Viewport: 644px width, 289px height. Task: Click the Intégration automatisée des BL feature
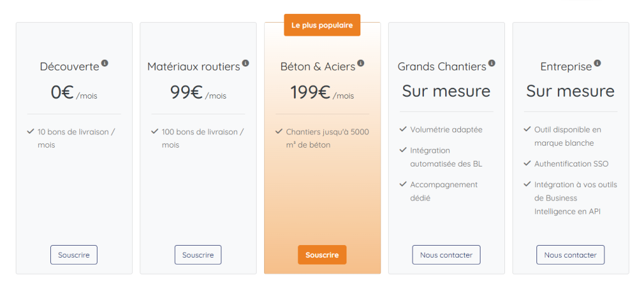pos(446,157)
